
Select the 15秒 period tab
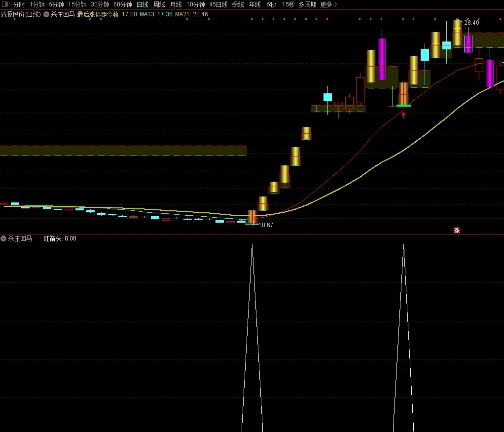click(288, 4)
